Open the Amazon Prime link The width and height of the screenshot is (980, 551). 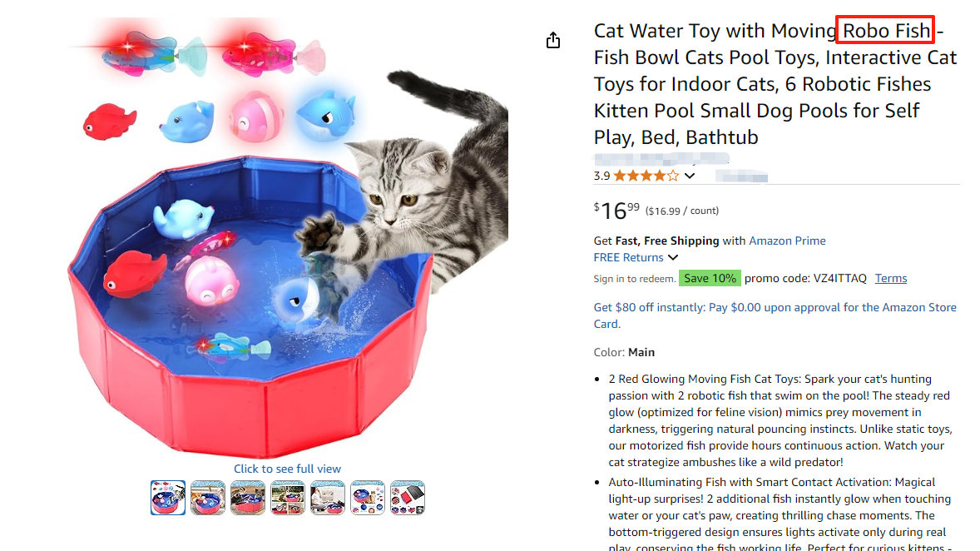coord(787,241)
